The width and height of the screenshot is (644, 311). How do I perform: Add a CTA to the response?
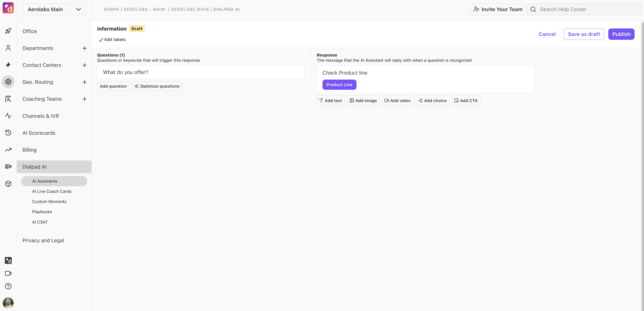[466, 101]
